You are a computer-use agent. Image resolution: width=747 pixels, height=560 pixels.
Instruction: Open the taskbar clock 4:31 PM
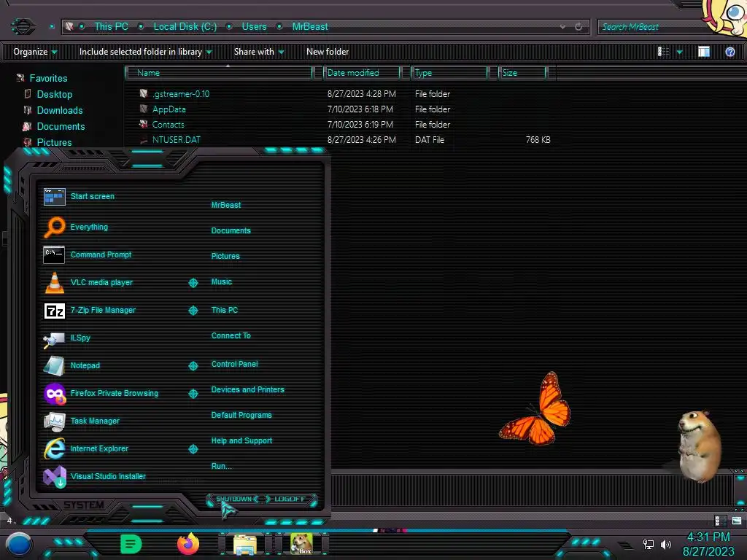pyautogui.click(x=708, y=537)
